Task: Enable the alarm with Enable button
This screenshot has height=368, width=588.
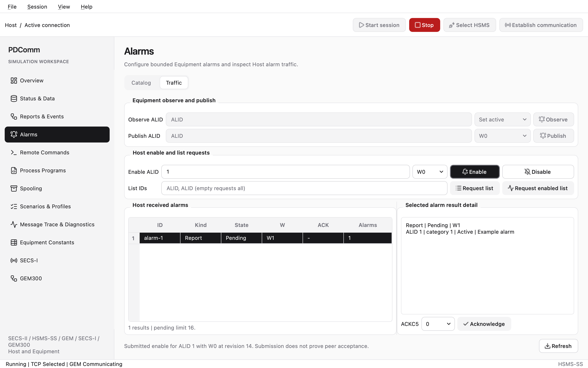Action: (x=474, y=172)
